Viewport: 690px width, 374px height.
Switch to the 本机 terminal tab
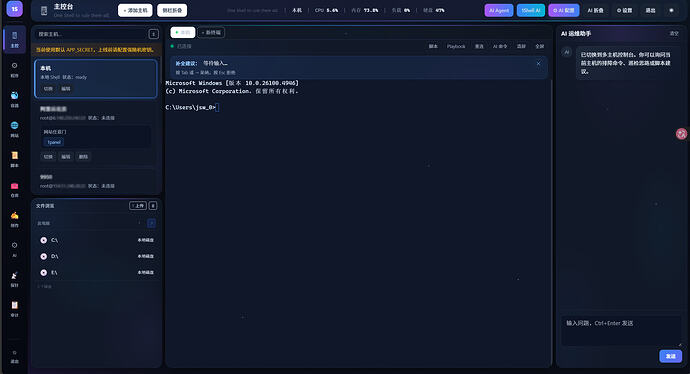click(183, 33)
